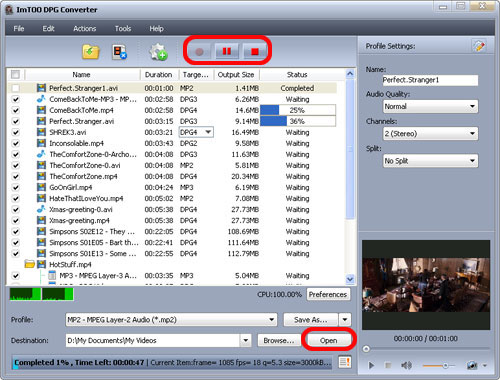The height and width of the screenshot is (380, 500).
Task: Click the Save As... button
Action: coord(311,320)
